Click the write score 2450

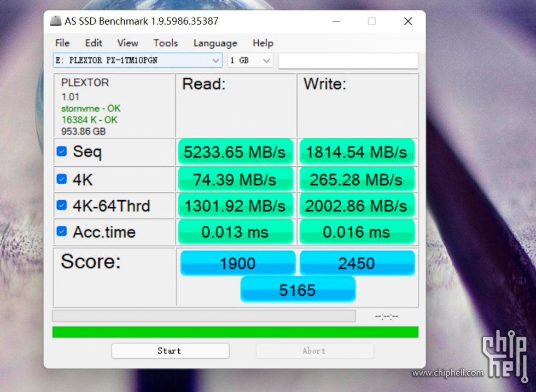(x=357, y=263)
